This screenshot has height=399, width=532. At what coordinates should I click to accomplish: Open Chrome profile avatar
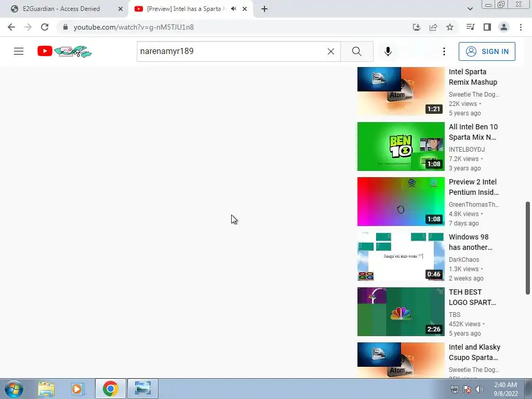504,27
